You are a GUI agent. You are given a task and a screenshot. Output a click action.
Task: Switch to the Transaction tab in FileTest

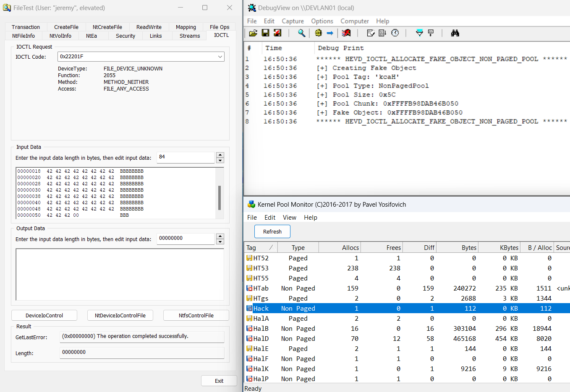(x=26, y=27)
